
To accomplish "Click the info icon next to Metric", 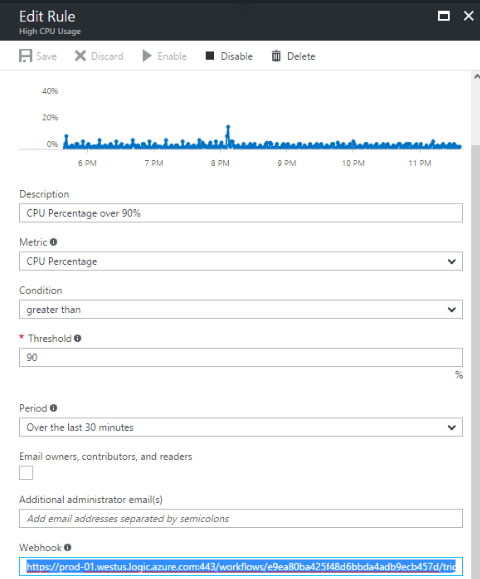I will point(54,242).
